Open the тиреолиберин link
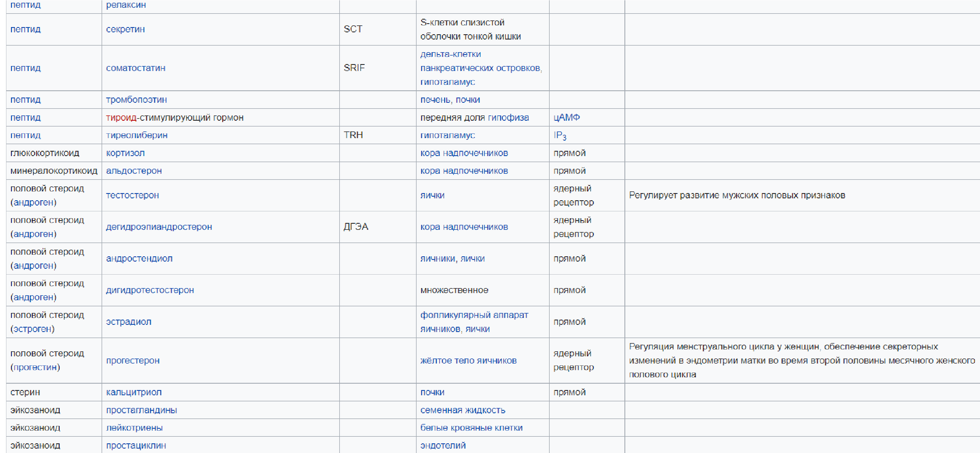Image resolution: width=980 pixels, height=453 pixels. click(137, 135)
